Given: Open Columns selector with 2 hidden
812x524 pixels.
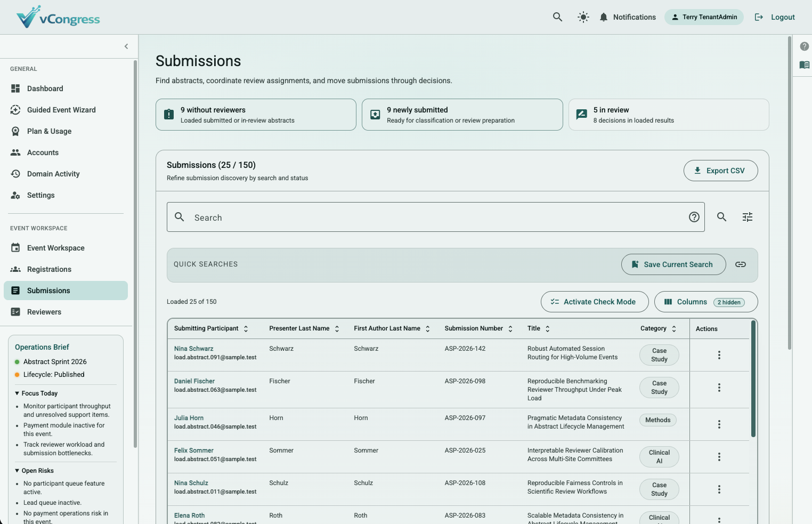Looking at the screenshot, I should (x=706, y=302).
